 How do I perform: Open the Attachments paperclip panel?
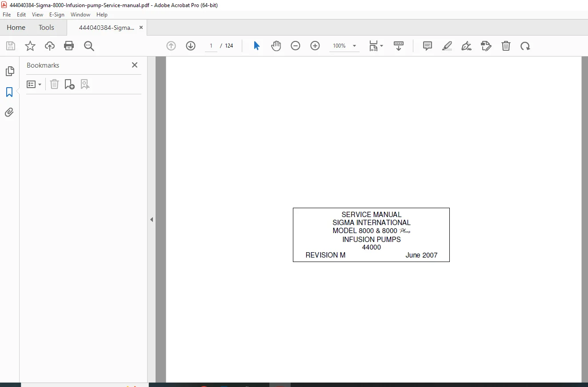tap(9, 112)
